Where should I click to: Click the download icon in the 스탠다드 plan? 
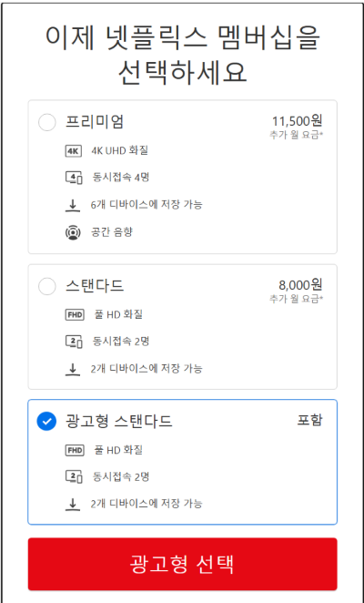pyautogui.click(x=73, y=369)
